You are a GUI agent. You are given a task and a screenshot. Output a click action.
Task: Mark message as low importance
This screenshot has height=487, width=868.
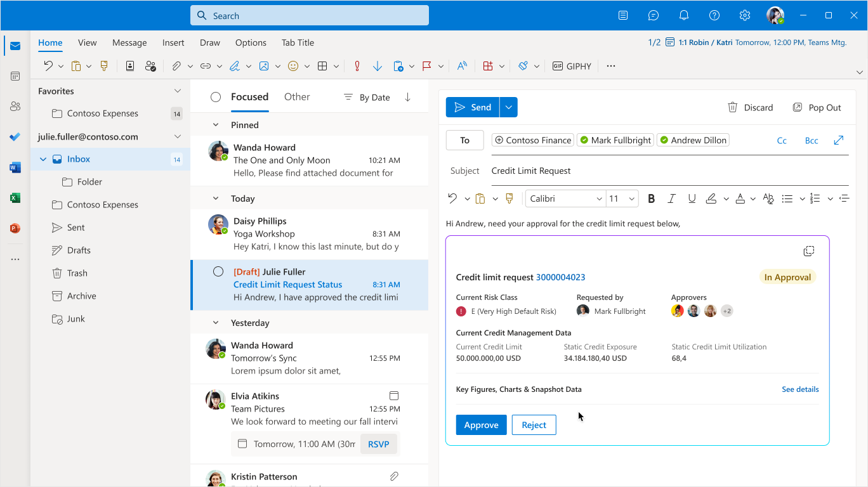pos(378,66)
